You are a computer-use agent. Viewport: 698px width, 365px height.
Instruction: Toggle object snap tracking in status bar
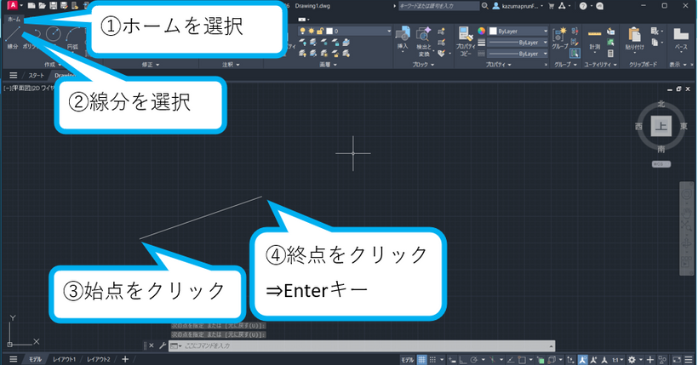[510, 360]
